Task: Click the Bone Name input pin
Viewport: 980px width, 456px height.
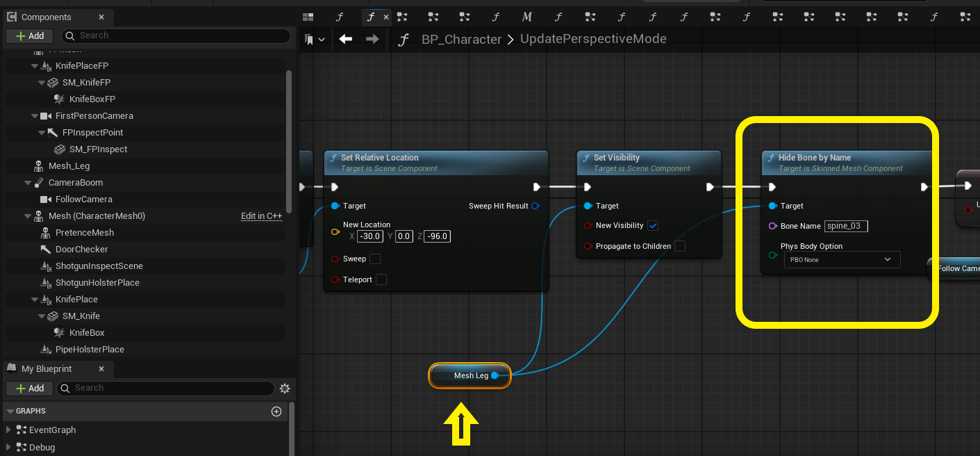Action: pyautogui.click(x=772, y=226)
